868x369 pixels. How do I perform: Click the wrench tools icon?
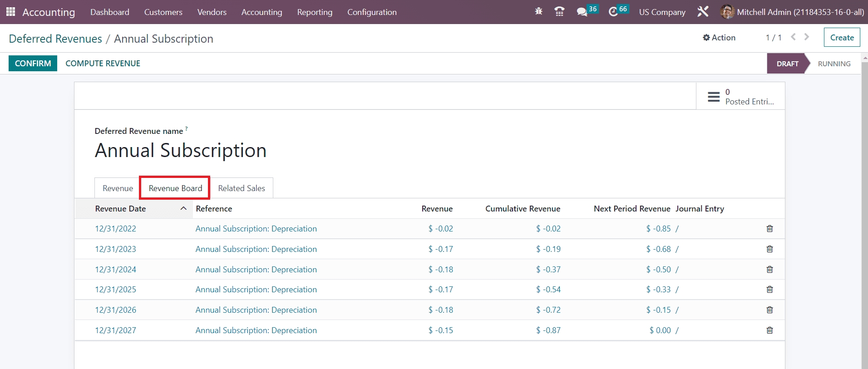point(703,12)
